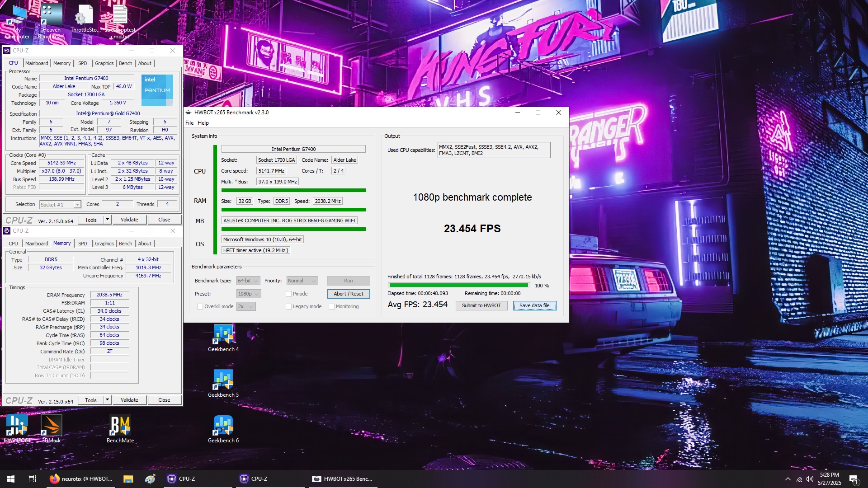
Task: Show hidden system tray icons
Action: pyautogui.click(x=788, y=479)
